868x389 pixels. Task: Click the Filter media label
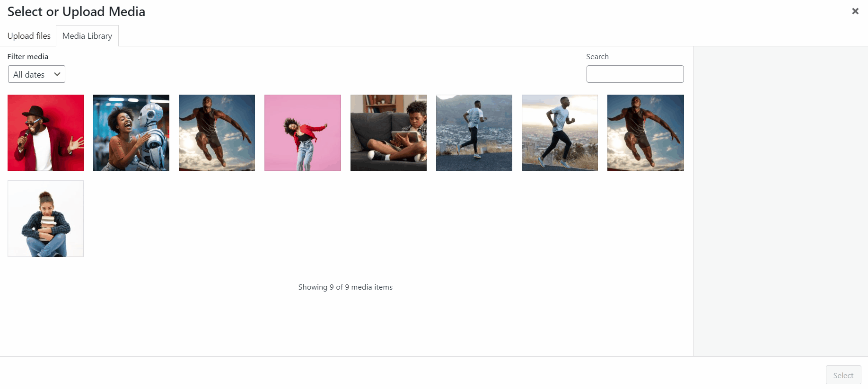click(28, 56)
